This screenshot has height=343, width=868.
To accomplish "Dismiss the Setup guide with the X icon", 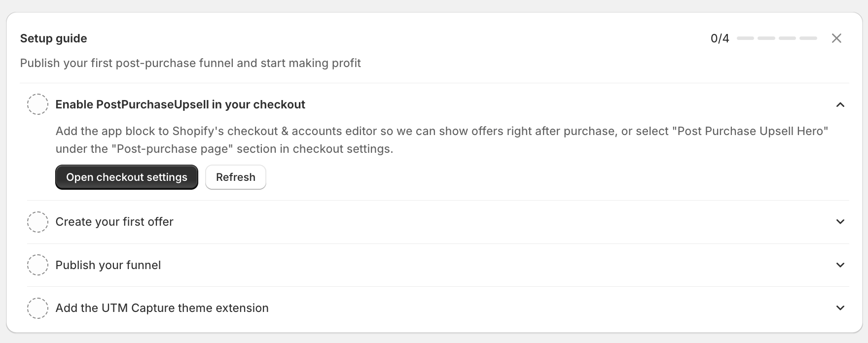I will [836, 38].
